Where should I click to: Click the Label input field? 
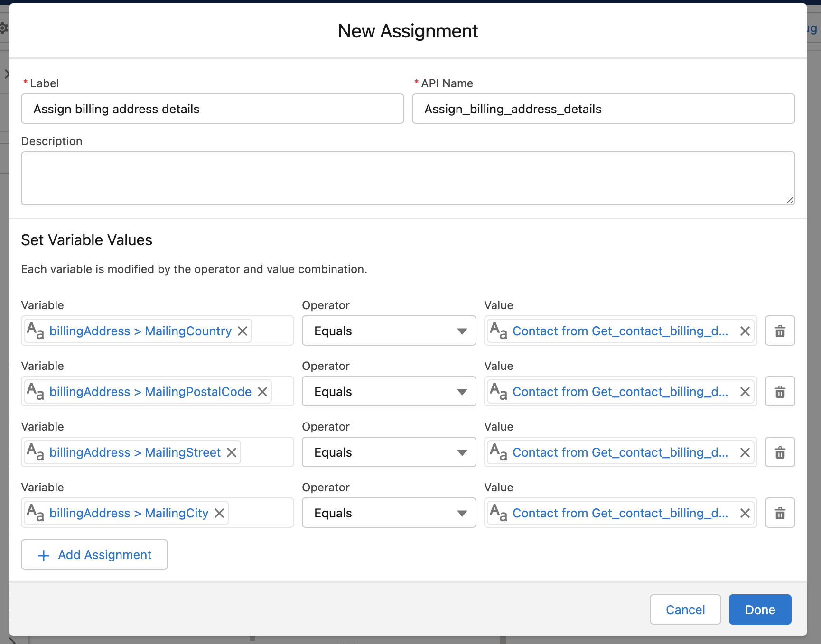click(213, 109)
